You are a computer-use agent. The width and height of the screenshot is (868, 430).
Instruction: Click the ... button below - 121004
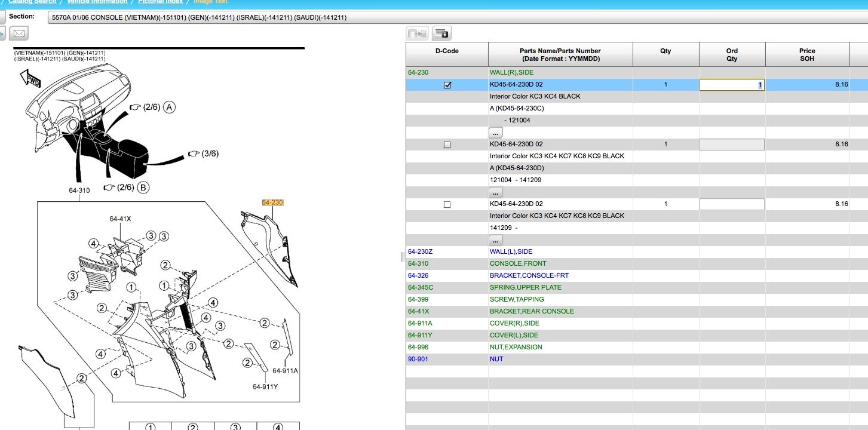tap(496, 133)
